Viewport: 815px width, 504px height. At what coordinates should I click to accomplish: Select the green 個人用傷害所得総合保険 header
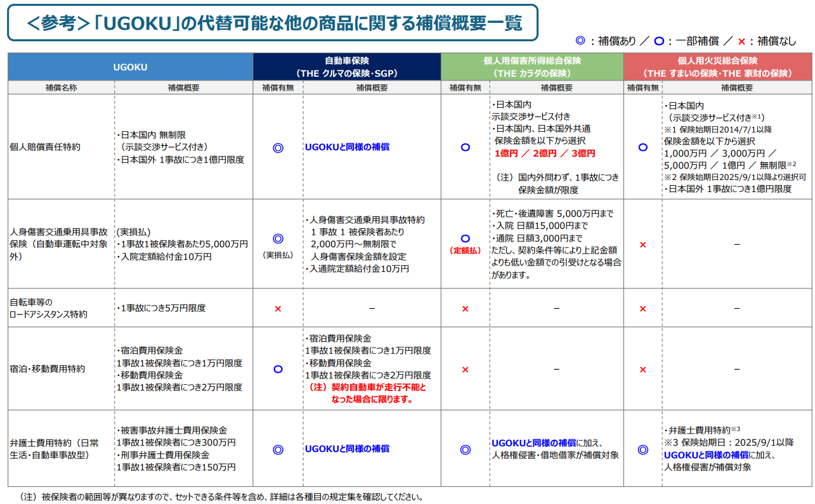531,67
